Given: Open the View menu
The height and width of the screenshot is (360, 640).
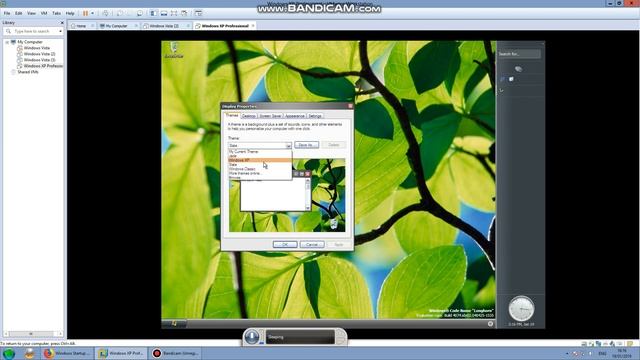Looking at the screenshot, I should click(31, 13).
